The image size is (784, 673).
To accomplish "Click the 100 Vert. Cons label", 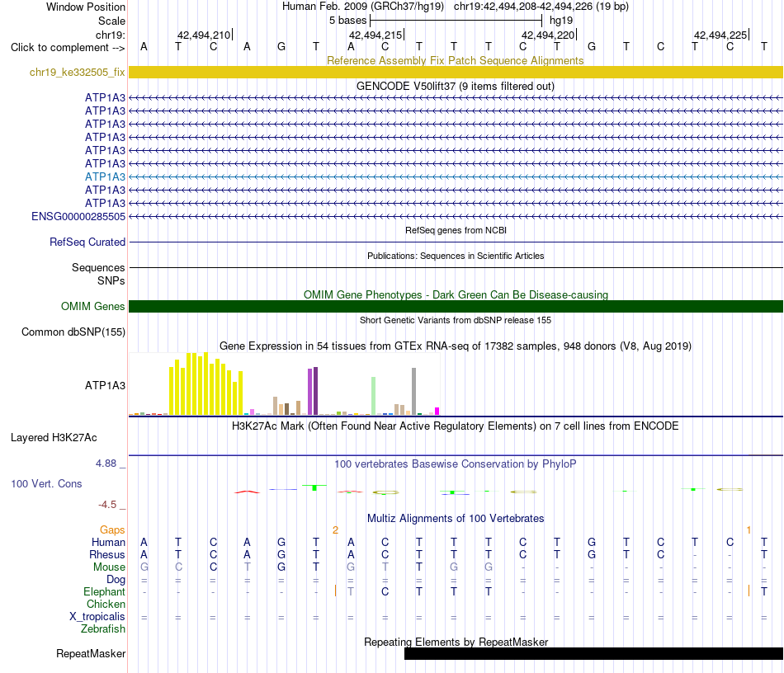I will [46, 483].
